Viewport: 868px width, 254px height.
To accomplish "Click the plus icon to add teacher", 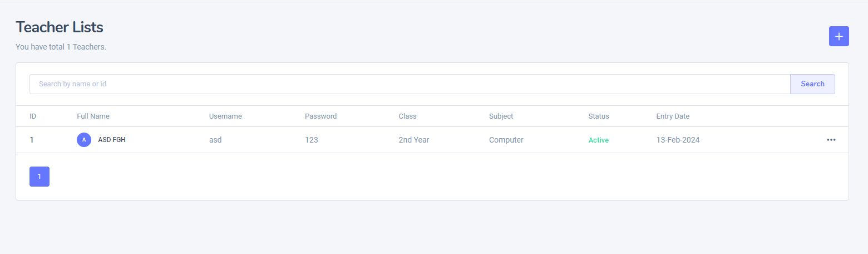I will click(839, 36).
